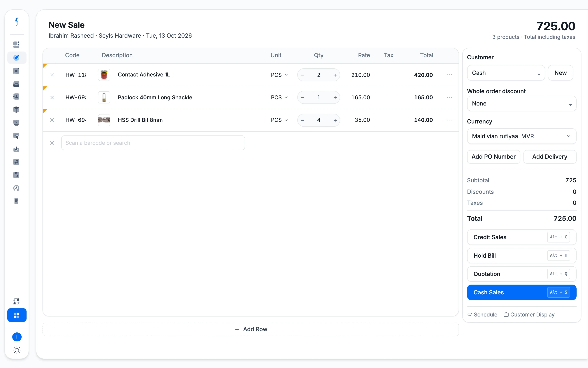The height and width of the screenshot is (368, 588).
Task: Open the inbox tray icon in sidebar
Action: 16,84
